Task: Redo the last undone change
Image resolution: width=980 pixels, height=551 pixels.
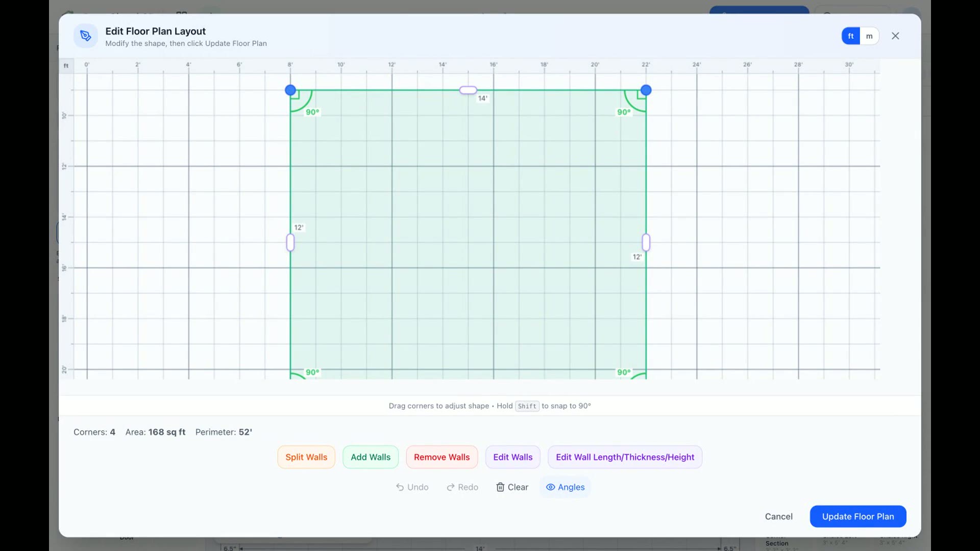Action: tap(462, 487)
